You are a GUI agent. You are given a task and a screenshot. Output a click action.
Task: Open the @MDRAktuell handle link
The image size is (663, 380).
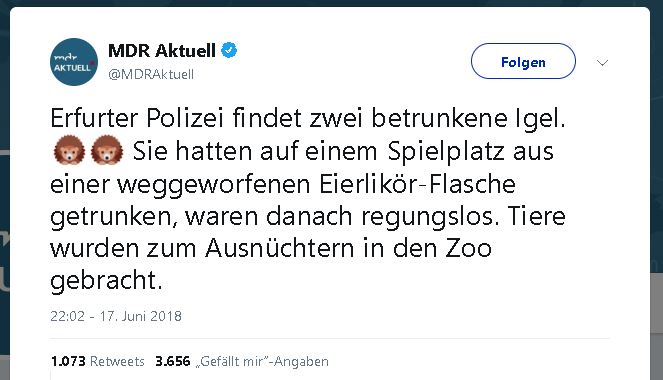[x=151, y=74]
